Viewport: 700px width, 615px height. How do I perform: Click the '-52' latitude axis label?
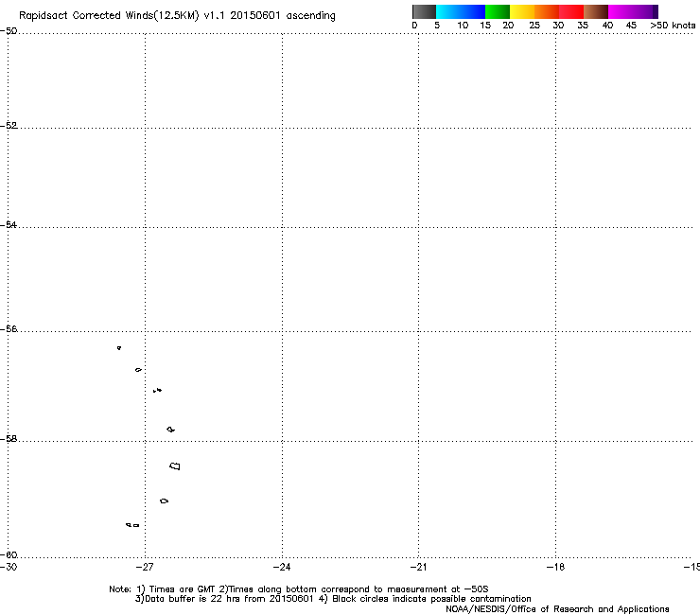coord(9,126)
